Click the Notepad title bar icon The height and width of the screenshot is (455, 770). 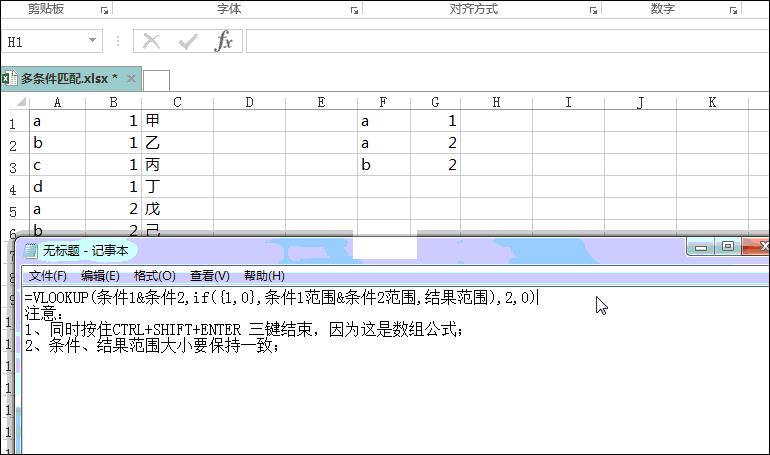click(x=31, y=251)
